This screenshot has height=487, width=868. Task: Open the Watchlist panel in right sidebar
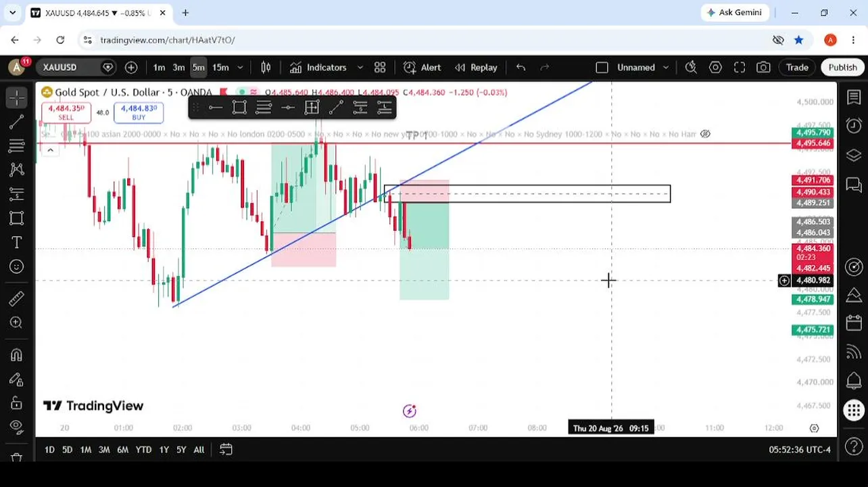854,97
